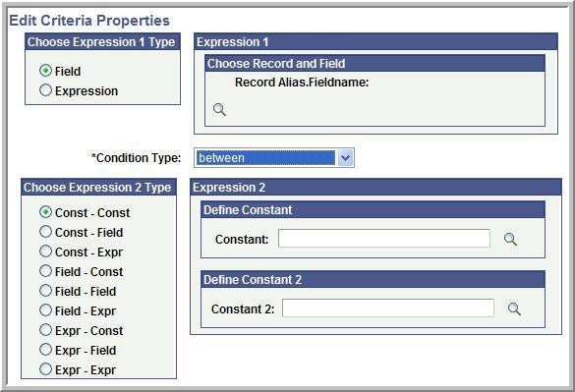The width and height of the screenshot is (575, 392).
Task: Click the Expression 2 panel header
Action: click(x=375, y=188)
